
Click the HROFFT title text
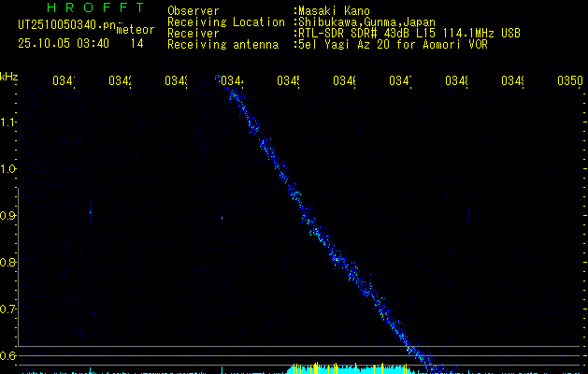point(96,7)
